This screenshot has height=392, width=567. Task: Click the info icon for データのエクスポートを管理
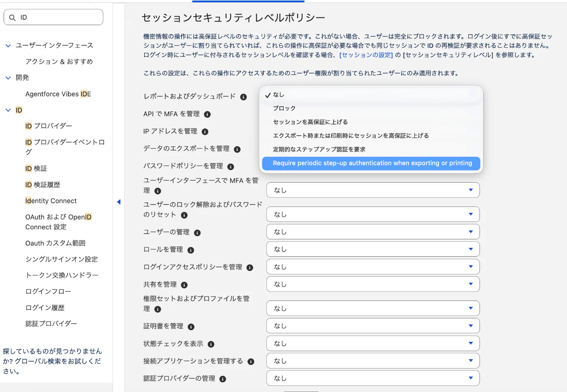click(x=237, y=149)
